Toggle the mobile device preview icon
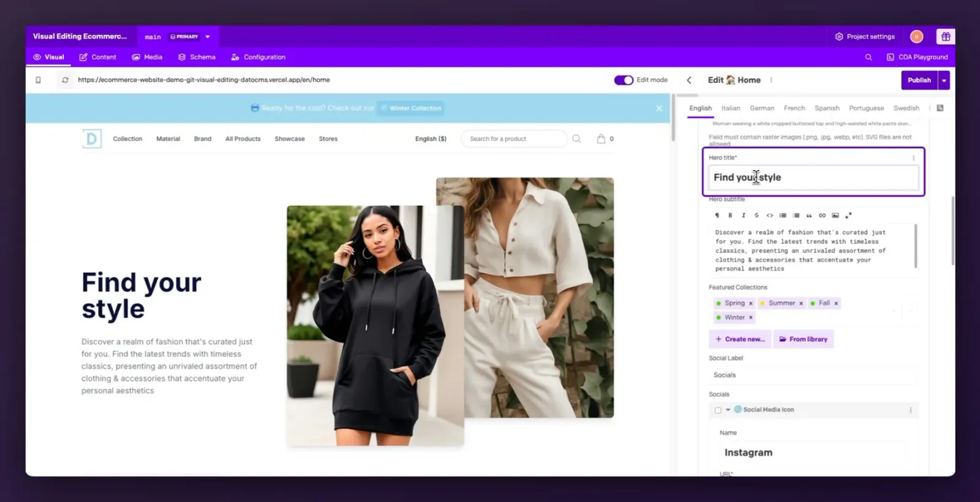Image resolution: width=980 pixels, height=502 pixels. pyautogui.click(x=38, y=80)
